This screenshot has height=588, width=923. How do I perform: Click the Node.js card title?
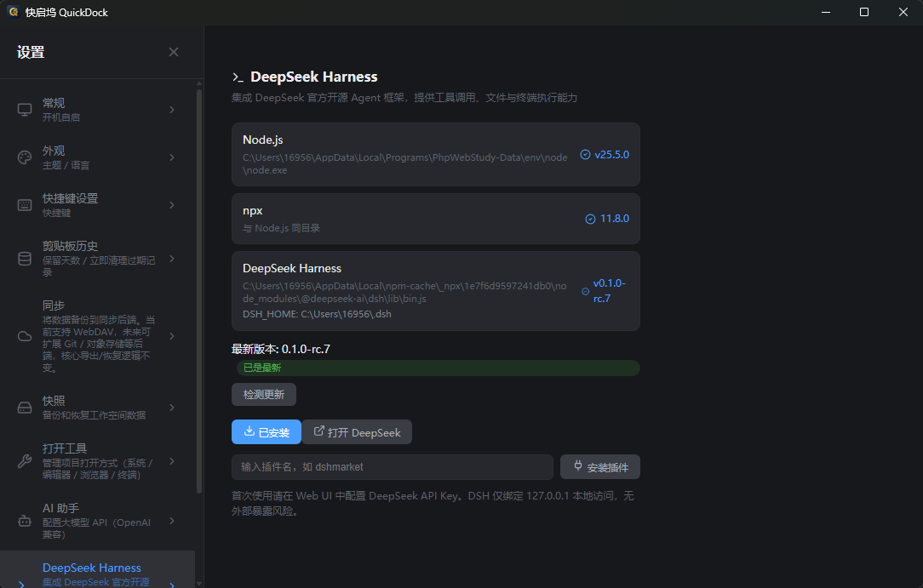(262, 140)
